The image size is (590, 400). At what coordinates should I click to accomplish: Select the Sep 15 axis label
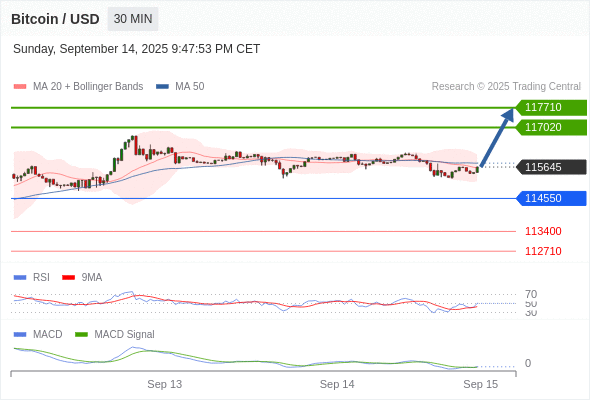[x=481, y=384]
